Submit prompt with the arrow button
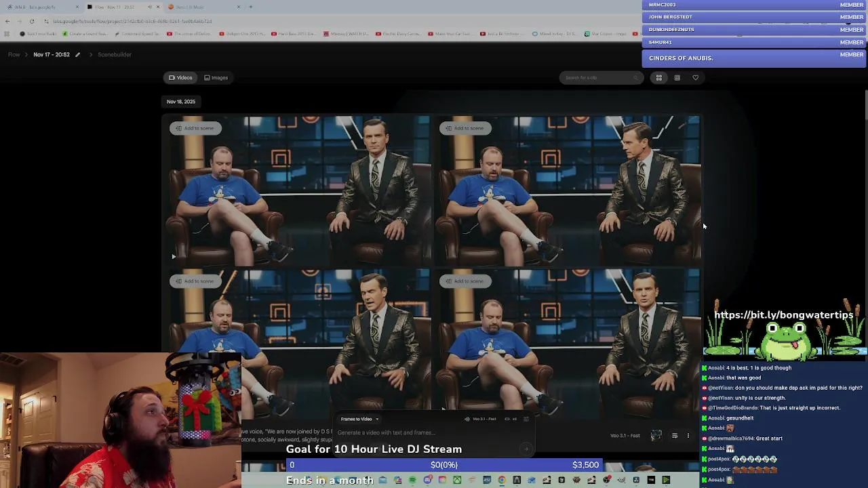Viewport: 868px width, 488px height. tap(526, 448)
